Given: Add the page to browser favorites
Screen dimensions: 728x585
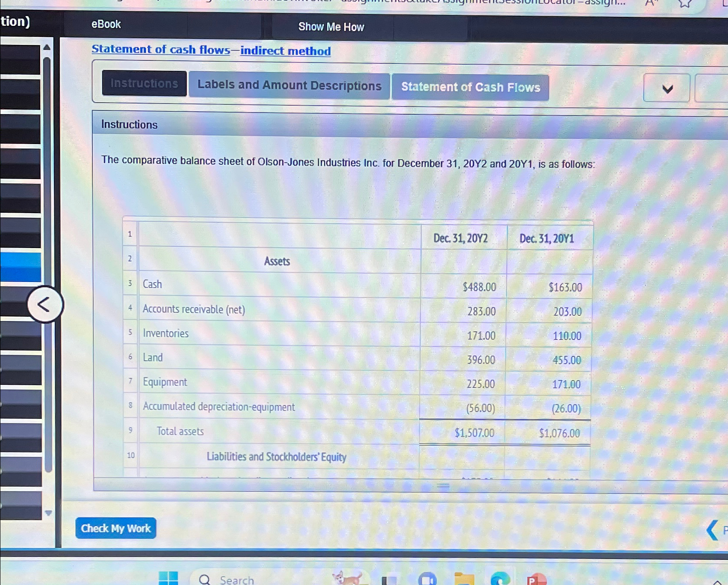Looking at the screenshot, I should click(x=685, y=3).
